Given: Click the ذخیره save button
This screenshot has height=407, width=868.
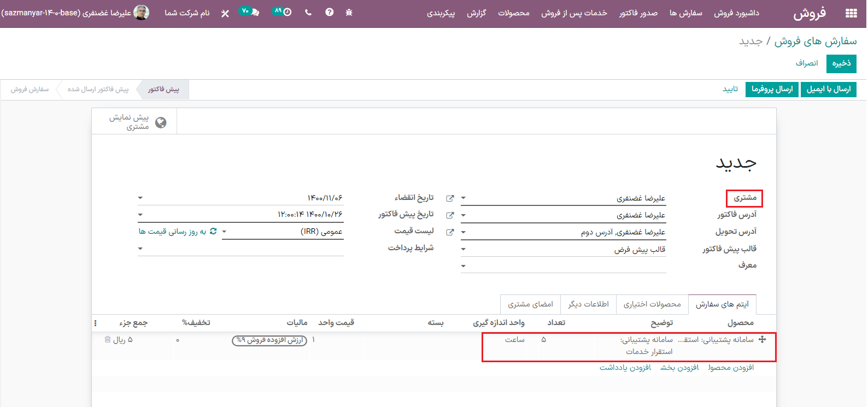Looking at the screenshot, I should [841, 63].
